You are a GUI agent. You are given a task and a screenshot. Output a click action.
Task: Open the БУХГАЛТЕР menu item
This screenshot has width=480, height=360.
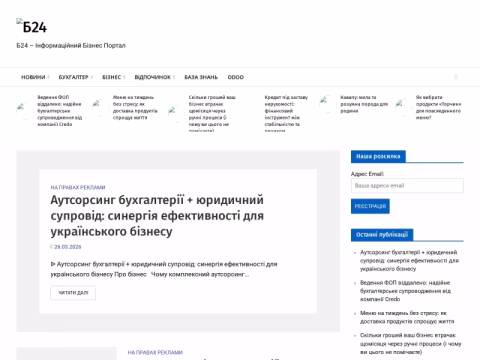[x=73, y=77]
